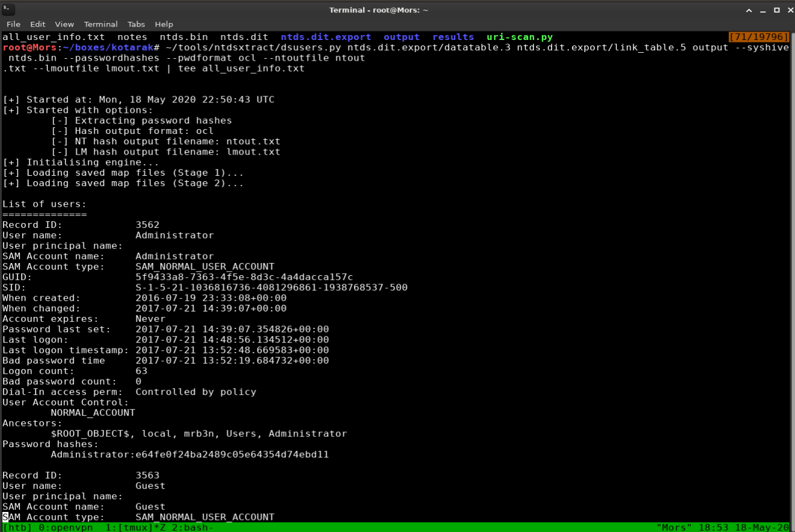Viewport: 795px width, 532px height.
Task: Click the Ancestors path line
Action: point(199,434)
